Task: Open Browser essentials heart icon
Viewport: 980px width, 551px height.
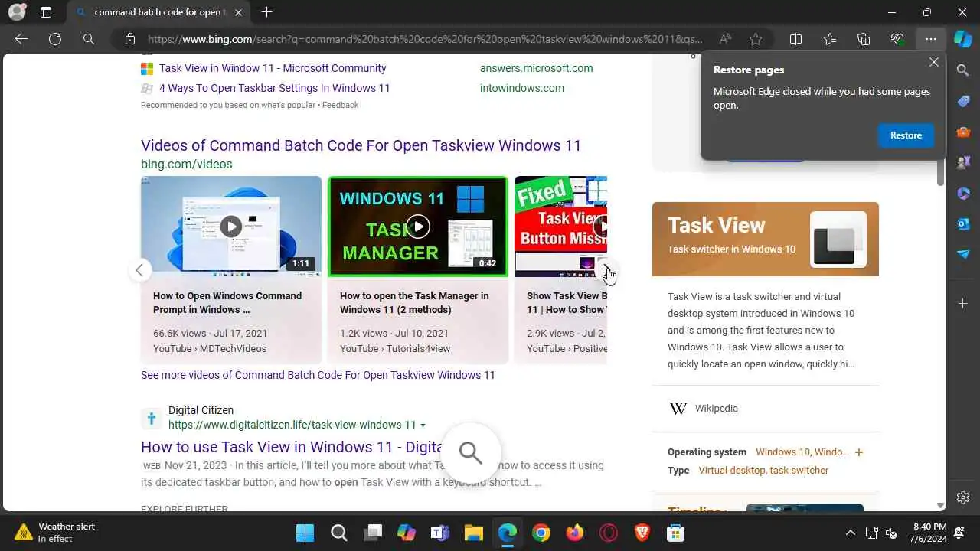Action: pos(897,39)
